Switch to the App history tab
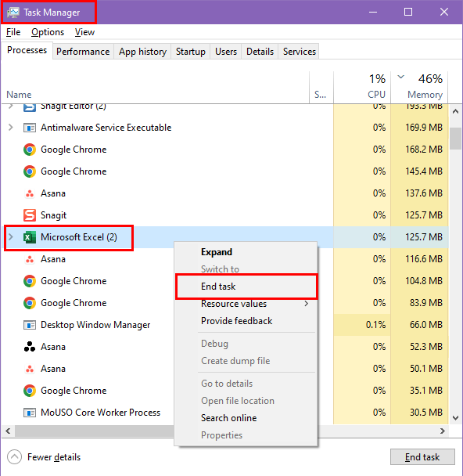 pyautogui.click(x=142, y=52)
